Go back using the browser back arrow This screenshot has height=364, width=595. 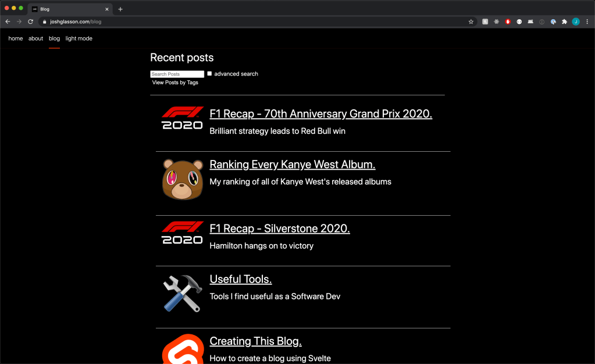8,22
